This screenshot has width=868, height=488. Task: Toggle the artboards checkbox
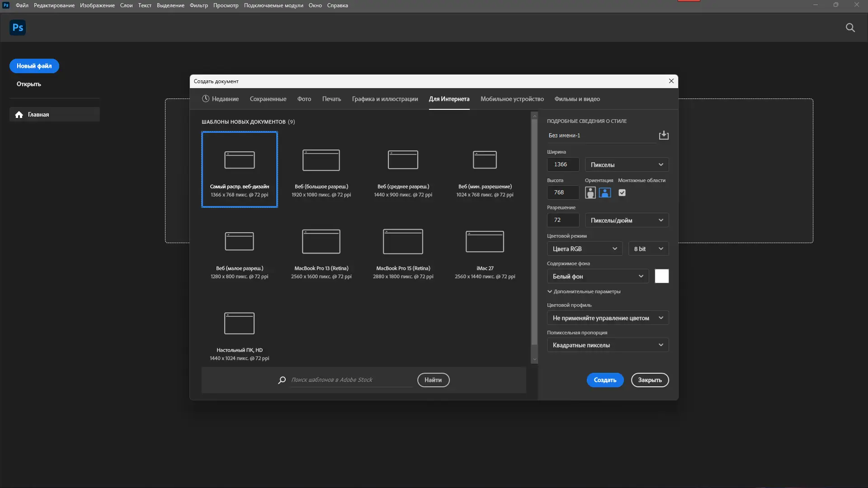(x=622, y=193)
